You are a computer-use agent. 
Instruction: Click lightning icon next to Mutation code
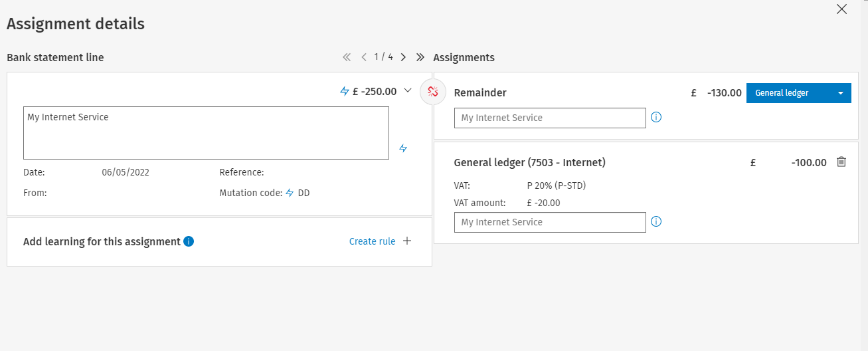click(290, 193)
